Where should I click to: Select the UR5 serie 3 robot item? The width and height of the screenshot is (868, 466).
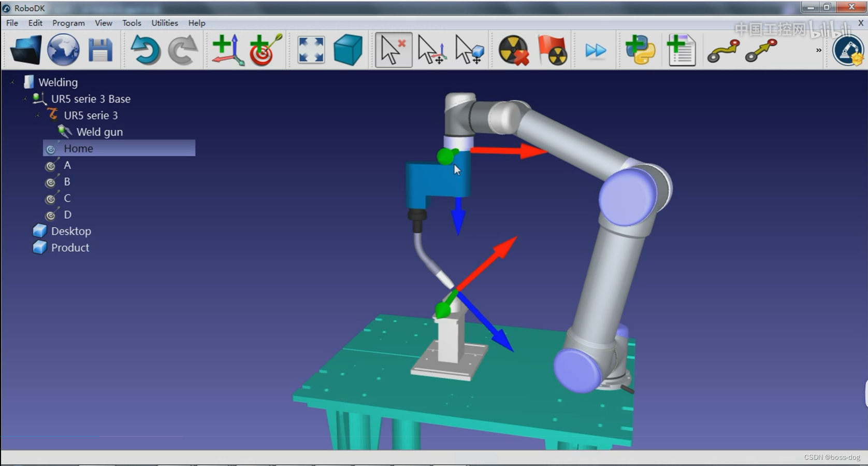pyautogui.click(x=91, y=115)
